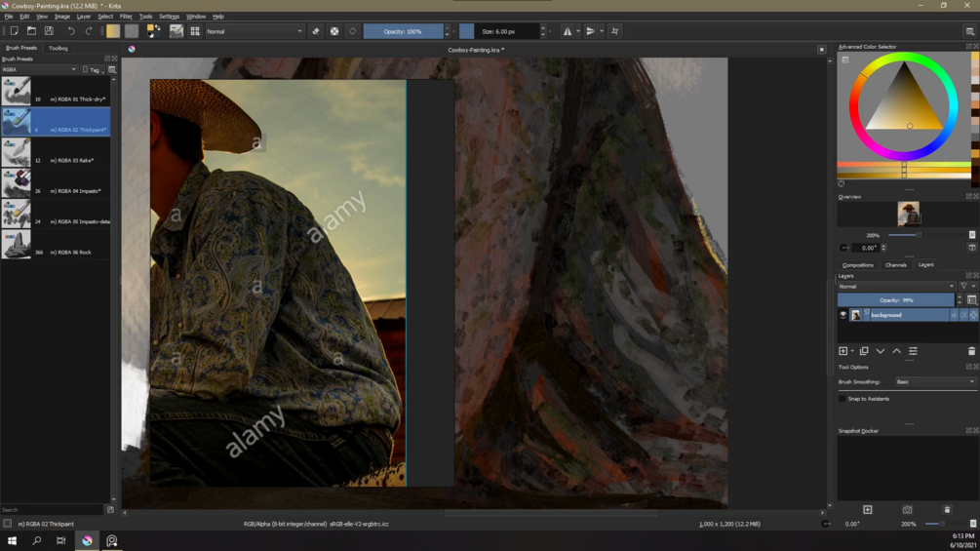Switch to the Compositions tab
Viewport: 980px width, 551px height.
(857, 265)
